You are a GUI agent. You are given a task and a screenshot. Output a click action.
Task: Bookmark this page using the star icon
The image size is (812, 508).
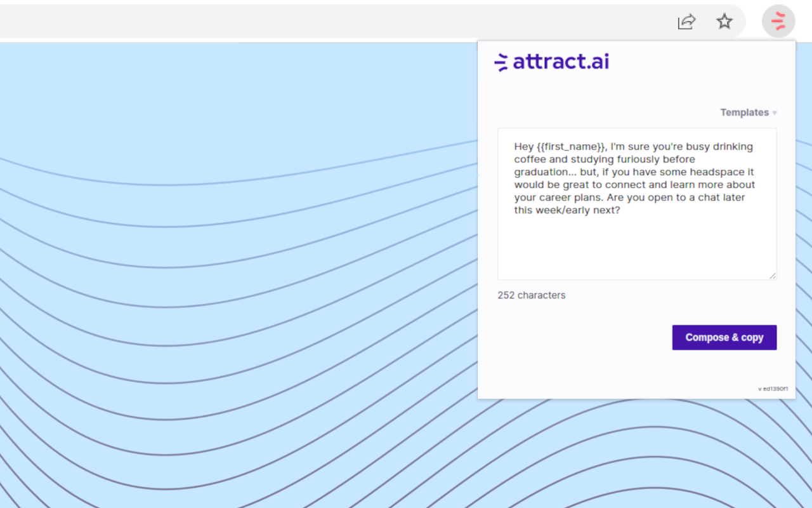pyautogui.click(x=724, y=21)
